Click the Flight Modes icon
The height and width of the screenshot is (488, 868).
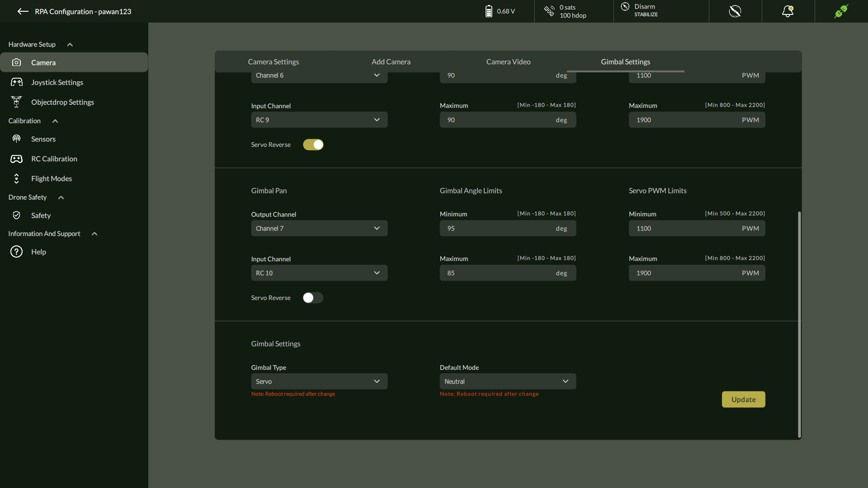point(16,178)
